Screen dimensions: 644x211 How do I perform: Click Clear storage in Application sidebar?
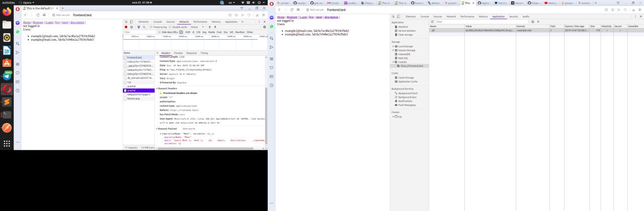(x=406, y=35)
